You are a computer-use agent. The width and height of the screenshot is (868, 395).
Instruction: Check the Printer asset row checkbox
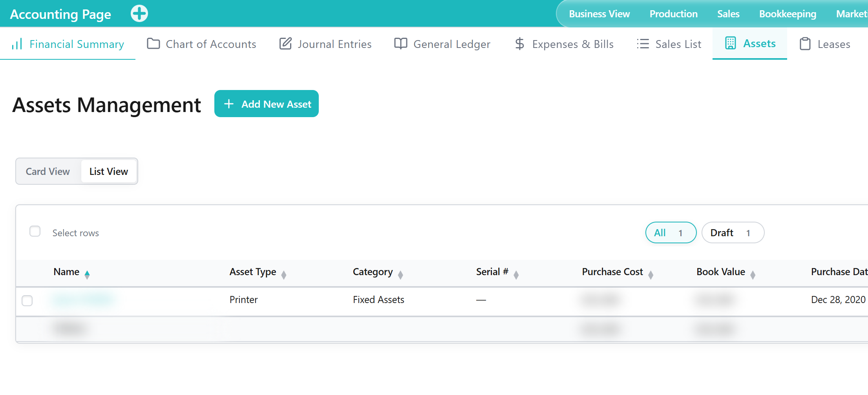(27, 301)
